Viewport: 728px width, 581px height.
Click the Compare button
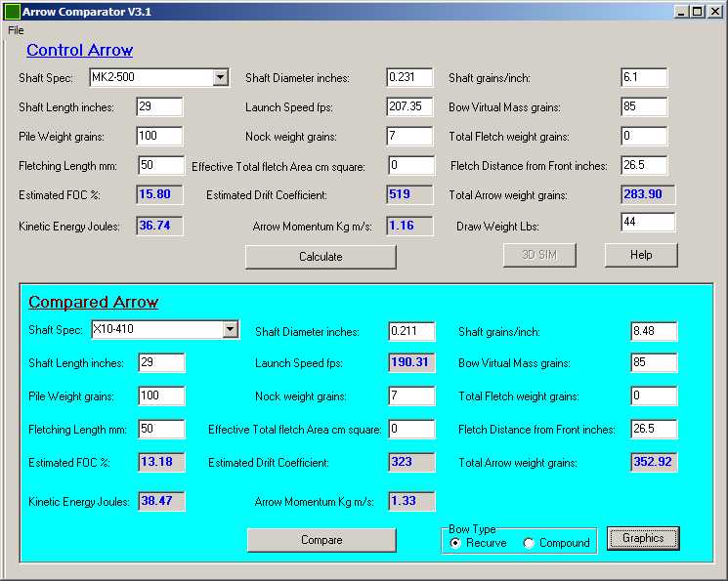point(321,540)
